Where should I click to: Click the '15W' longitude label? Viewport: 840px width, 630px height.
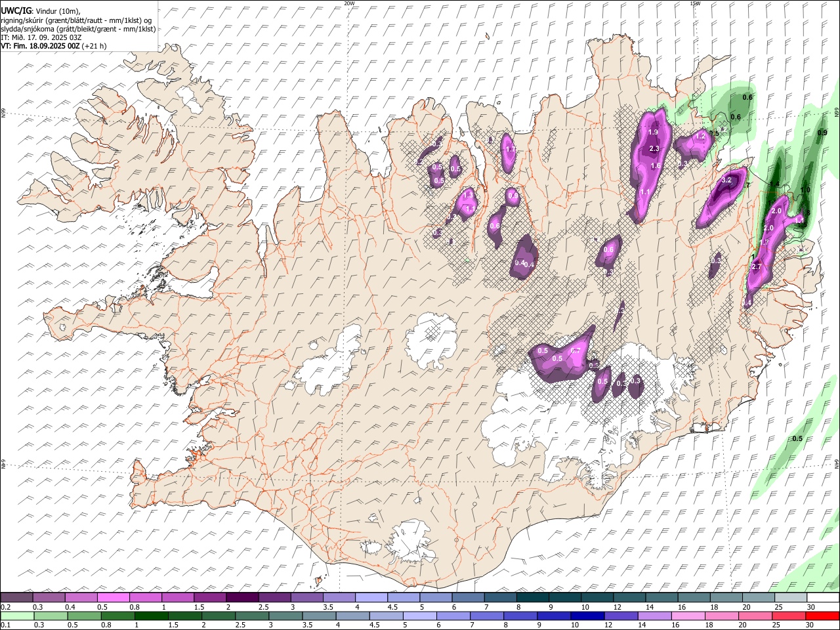(695, 3)
